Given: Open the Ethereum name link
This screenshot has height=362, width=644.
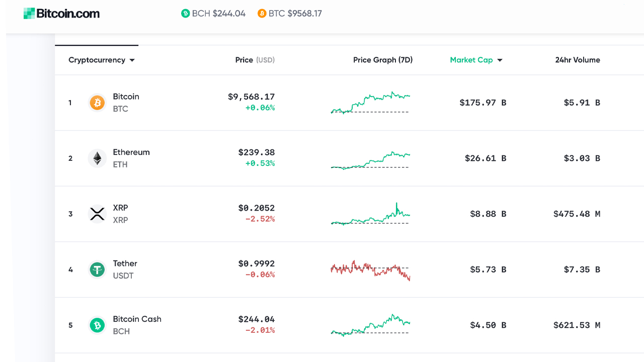Looking at the screenshot, I should click(x=131, y=152).
